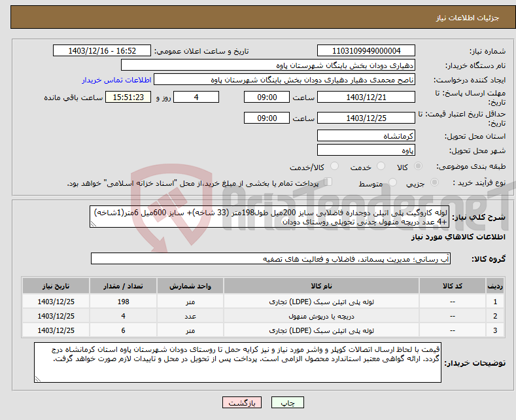Click the تعداد / مقدار column header

point(123,286)
